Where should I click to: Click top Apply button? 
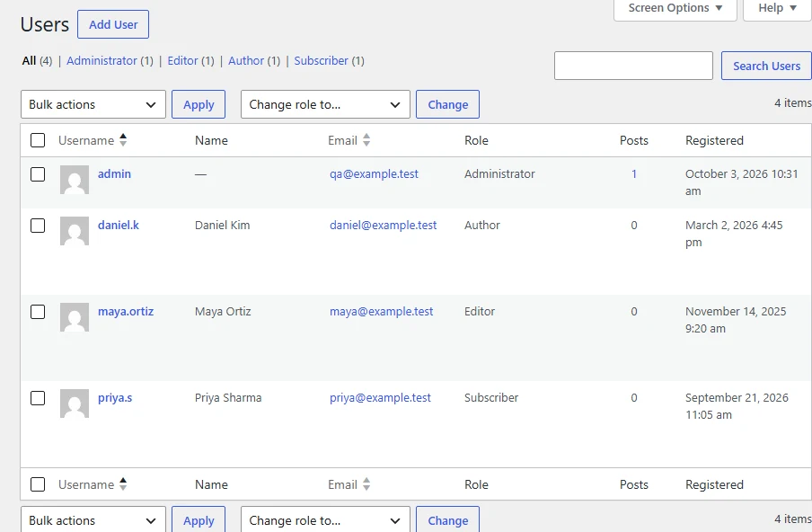tap(199, 104)
